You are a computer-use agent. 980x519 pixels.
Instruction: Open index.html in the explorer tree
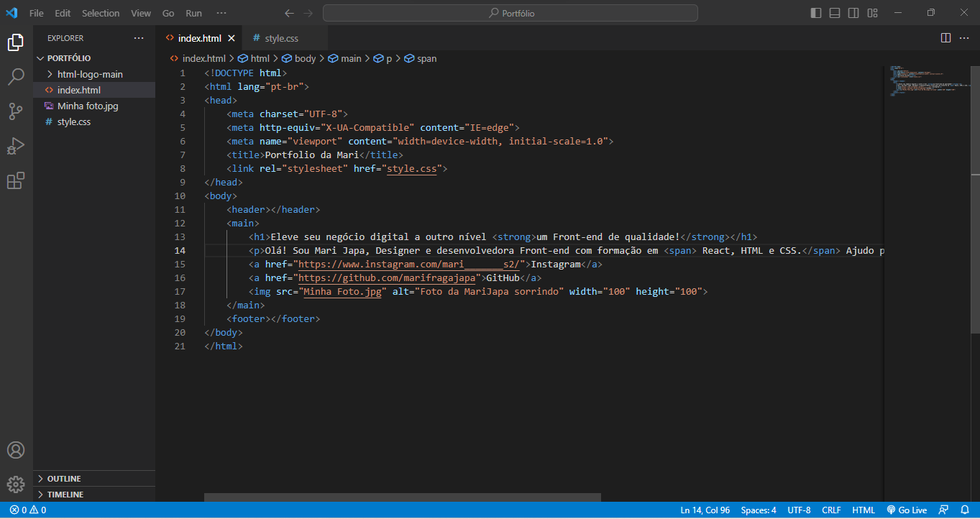click(94, 90)
